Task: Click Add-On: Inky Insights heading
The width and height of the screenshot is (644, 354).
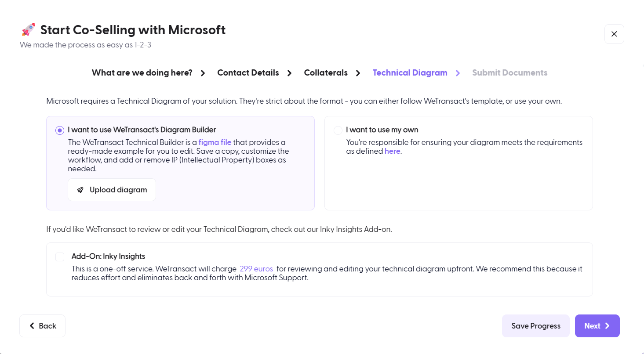Action: pyautogui.click(x=108, y=256)
